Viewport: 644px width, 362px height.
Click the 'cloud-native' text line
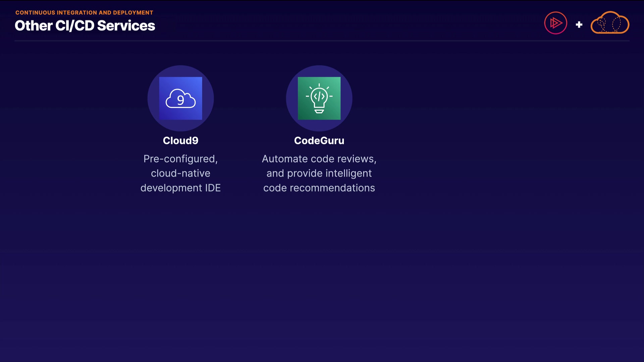180,173
